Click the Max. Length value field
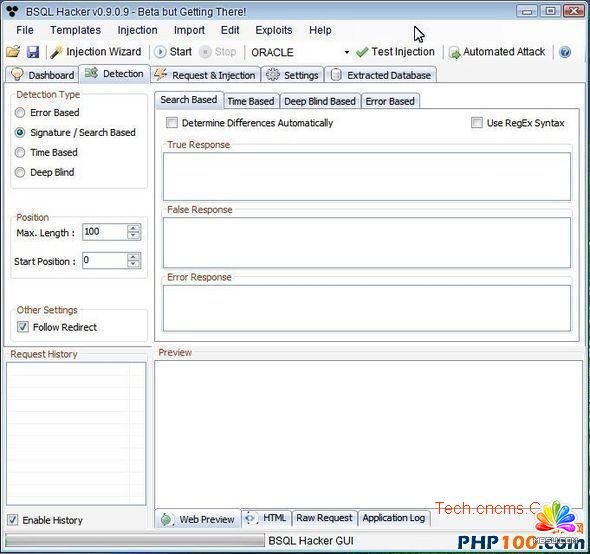 point(105,231)
